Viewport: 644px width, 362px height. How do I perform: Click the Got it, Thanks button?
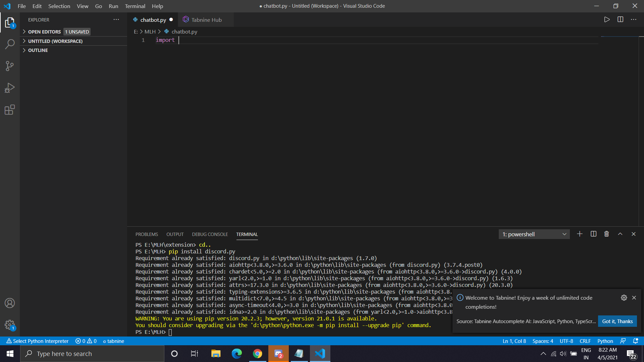tap(617, 321)
